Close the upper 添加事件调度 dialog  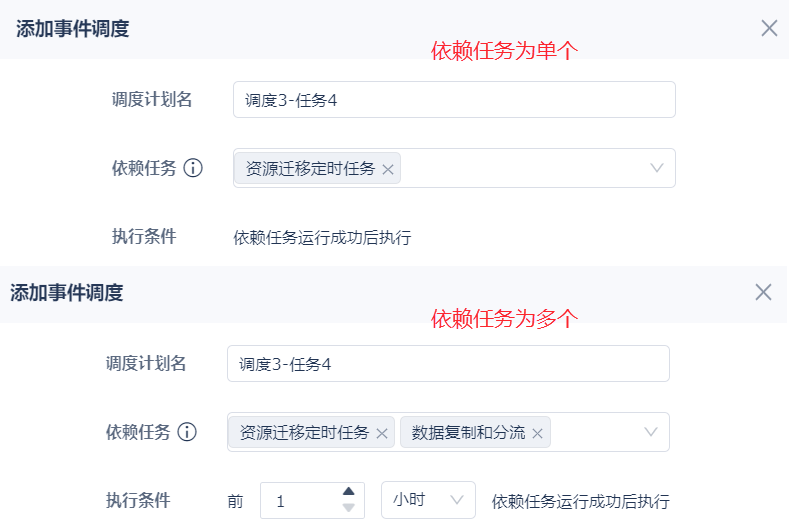point(769,28)
